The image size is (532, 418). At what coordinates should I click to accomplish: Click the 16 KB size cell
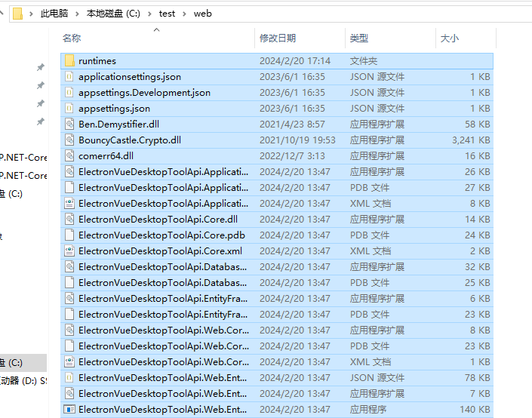click(478, 155)
